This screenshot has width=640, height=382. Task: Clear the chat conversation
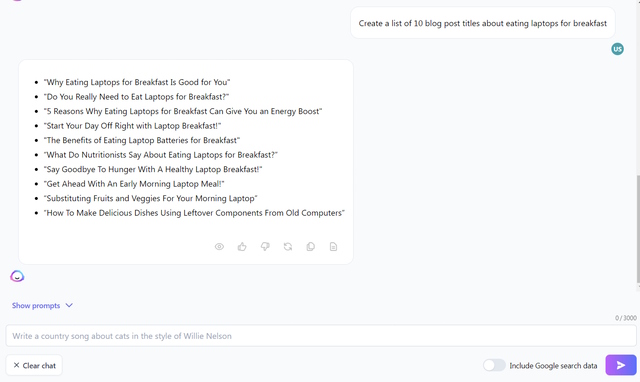click(x=34, y=365)
